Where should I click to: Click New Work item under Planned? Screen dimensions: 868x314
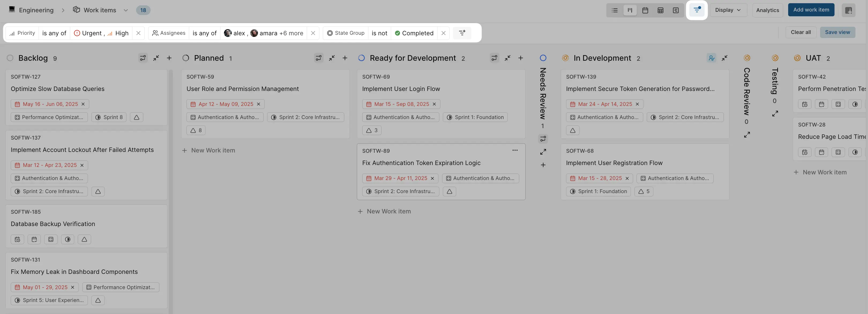coord(213,150)
